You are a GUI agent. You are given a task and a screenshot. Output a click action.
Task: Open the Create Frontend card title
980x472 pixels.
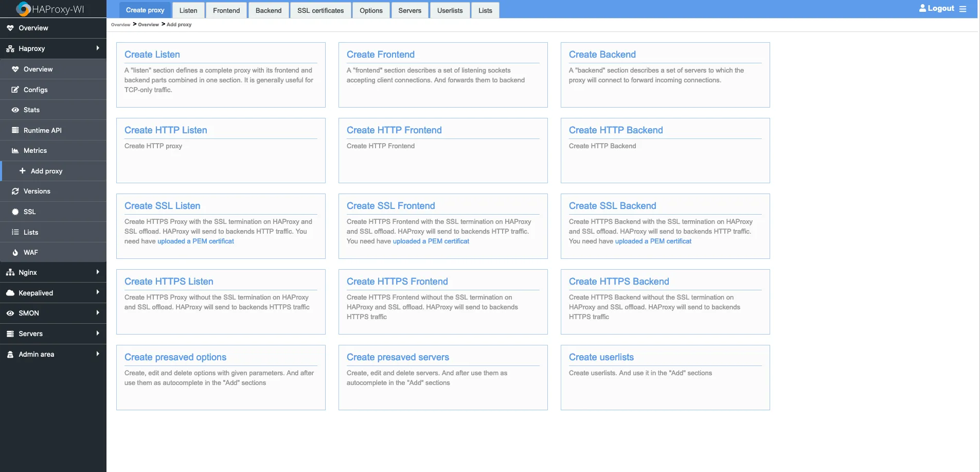tap(381, 55)
